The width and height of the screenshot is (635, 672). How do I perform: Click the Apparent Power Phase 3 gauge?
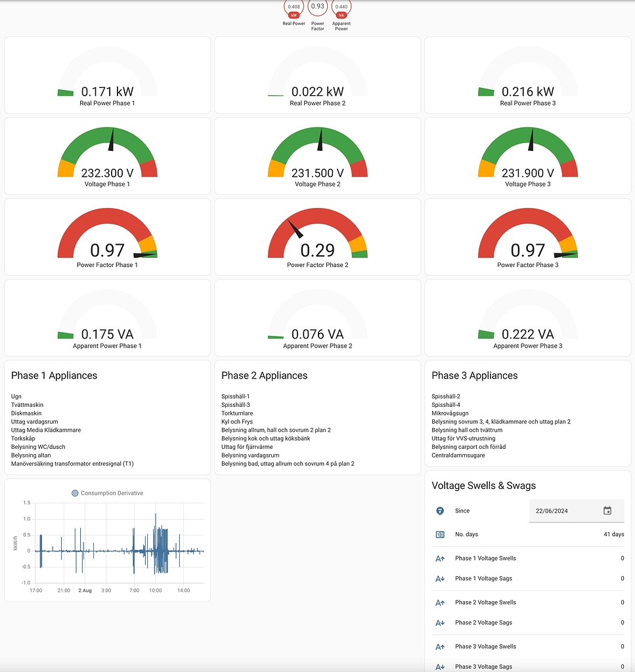coord(527,317)
